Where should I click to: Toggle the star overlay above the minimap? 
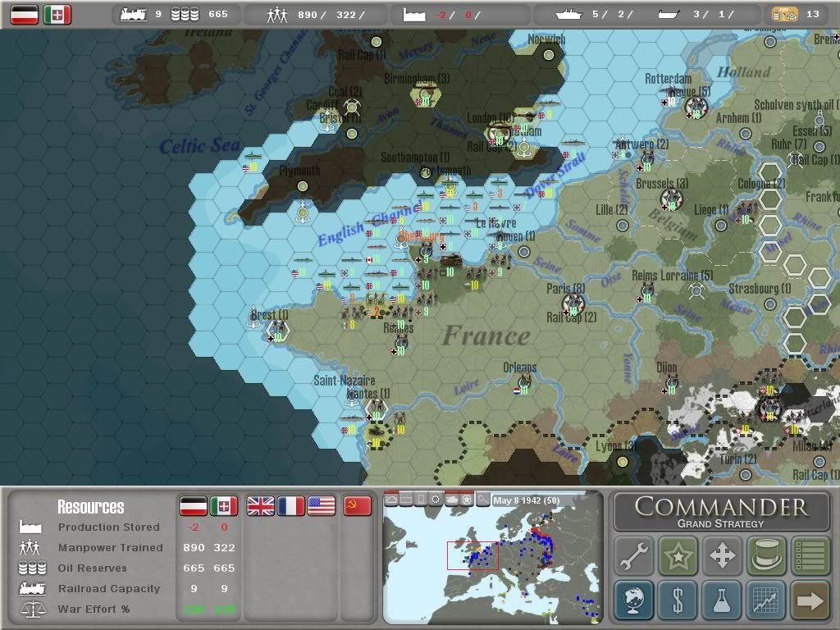467,500
